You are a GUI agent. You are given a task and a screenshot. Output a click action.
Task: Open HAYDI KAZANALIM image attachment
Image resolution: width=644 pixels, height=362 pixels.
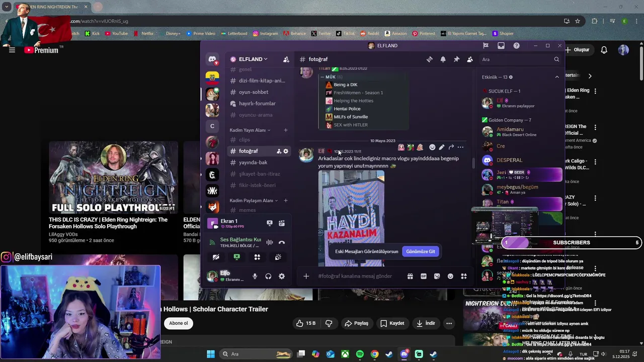[351, 218]
